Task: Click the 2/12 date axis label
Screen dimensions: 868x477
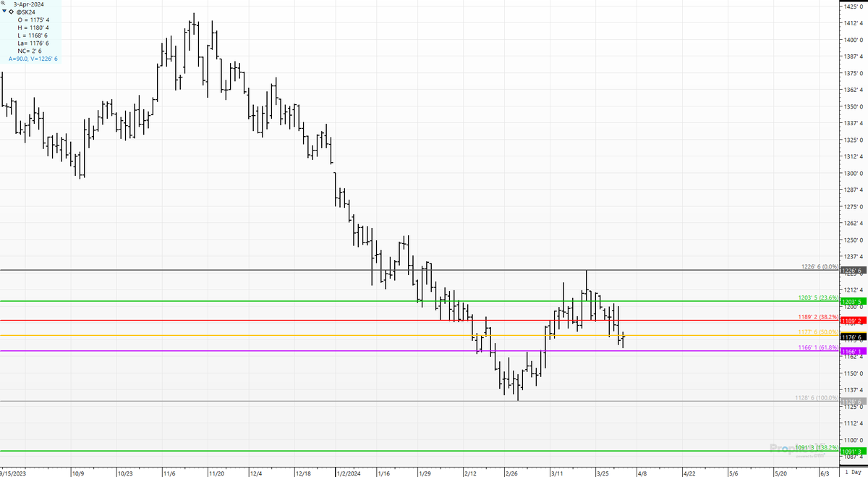Action: pos(470,474)
